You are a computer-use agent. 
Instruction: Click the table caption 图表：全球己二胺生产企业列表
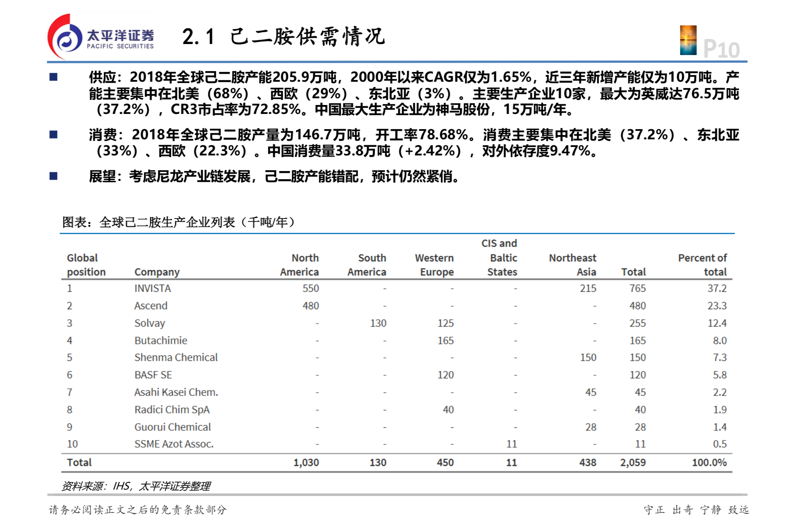point(179,222)
